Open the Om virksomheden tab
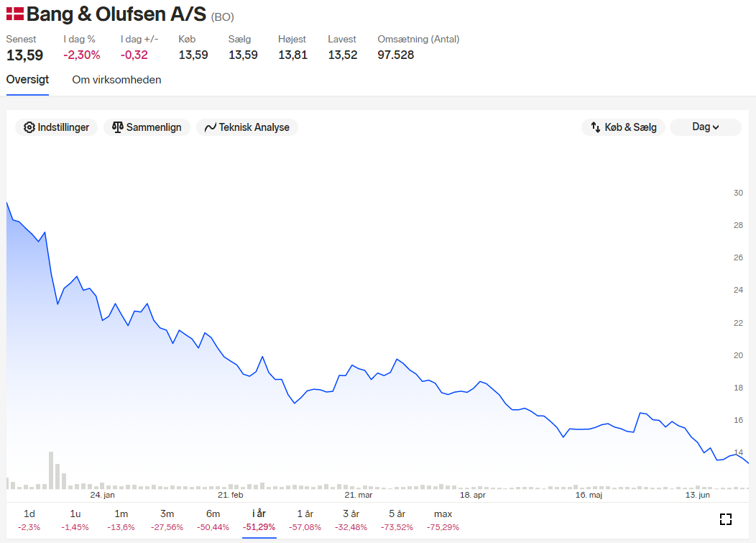Viewport: 756px width, 543px height. (x=116, y=80)
